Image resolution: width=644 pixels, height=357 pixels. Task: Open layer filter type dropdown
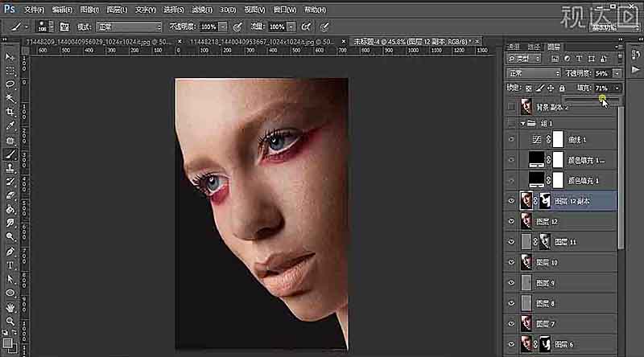(525, 59)
